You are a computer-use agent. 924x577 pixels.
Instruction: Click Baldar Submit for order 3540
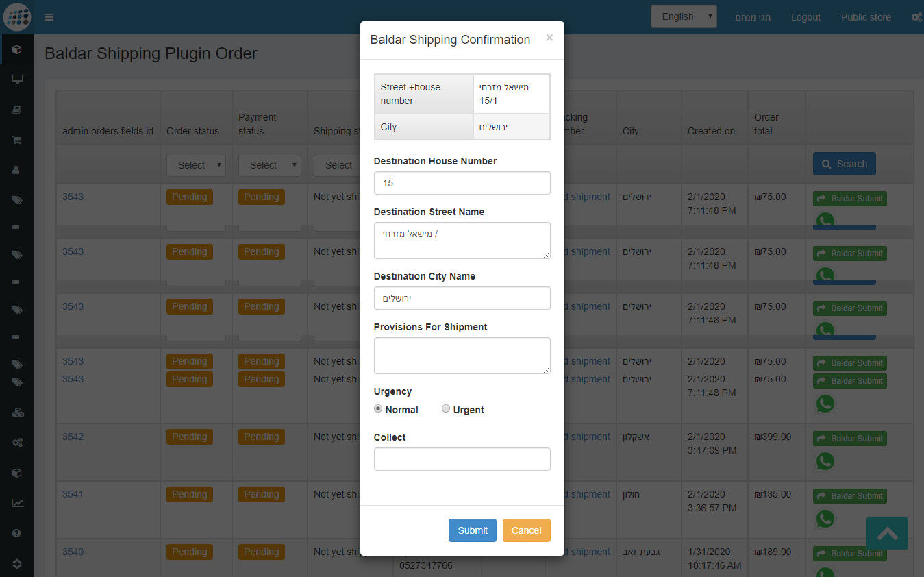click(x=849, y=554)
